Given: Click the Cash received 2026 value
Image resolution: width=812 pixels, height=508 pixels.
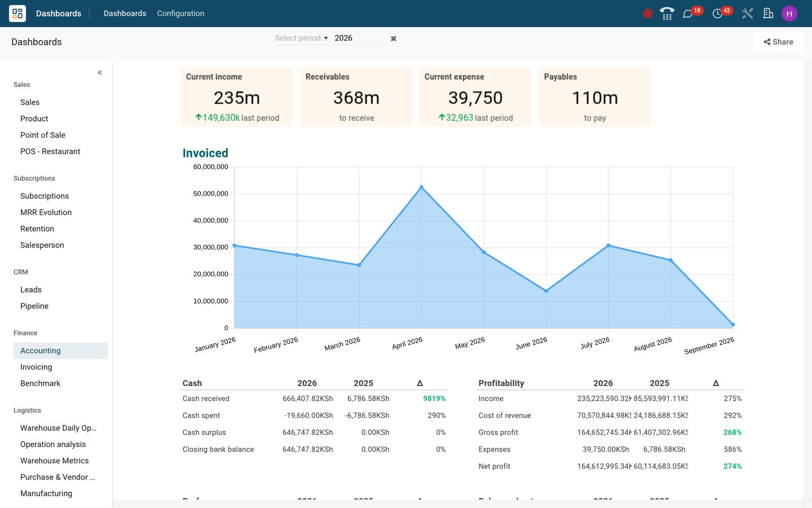Looking at the screenshot, I should pos(308,399).
